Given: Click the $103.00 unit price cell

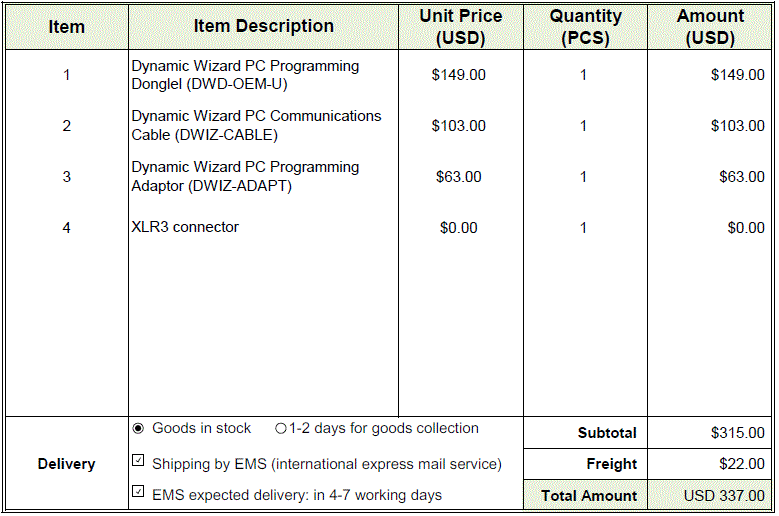Looking at the screenshot, I should 459,126.
